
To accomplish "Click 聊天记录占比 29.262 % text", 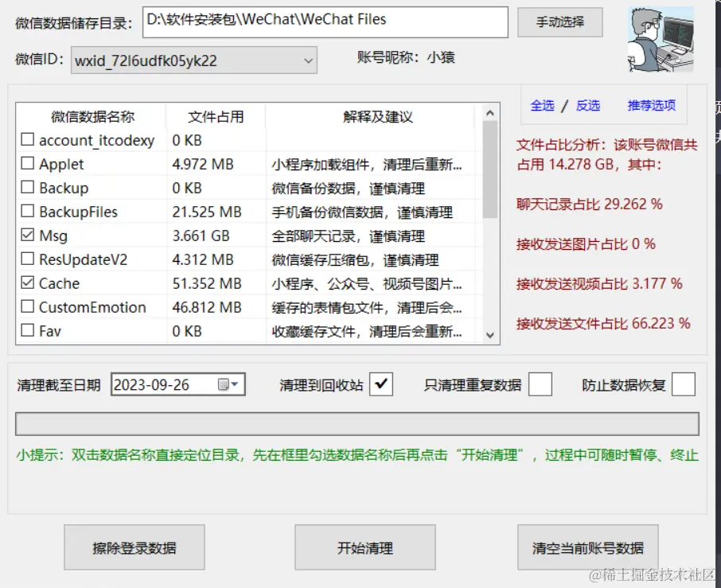I will tap(589, 204).
